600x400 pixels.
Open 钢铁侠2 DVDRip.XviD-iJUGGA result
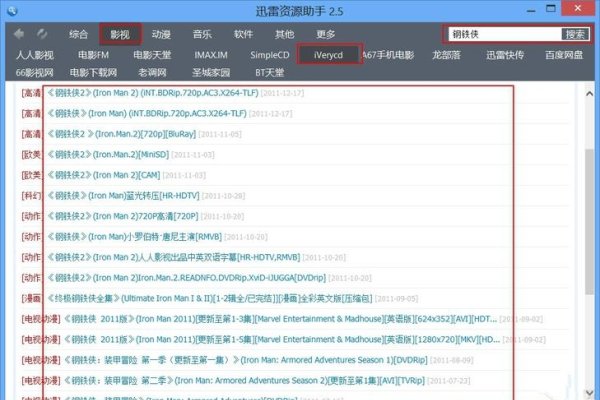(x=187, y=278)
